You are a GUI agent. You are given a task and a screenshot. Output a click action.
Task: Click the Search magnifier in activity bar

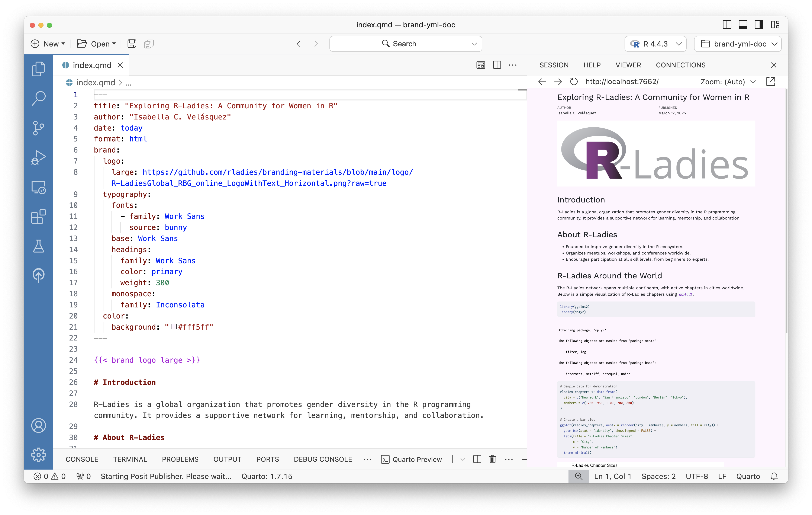38,98
